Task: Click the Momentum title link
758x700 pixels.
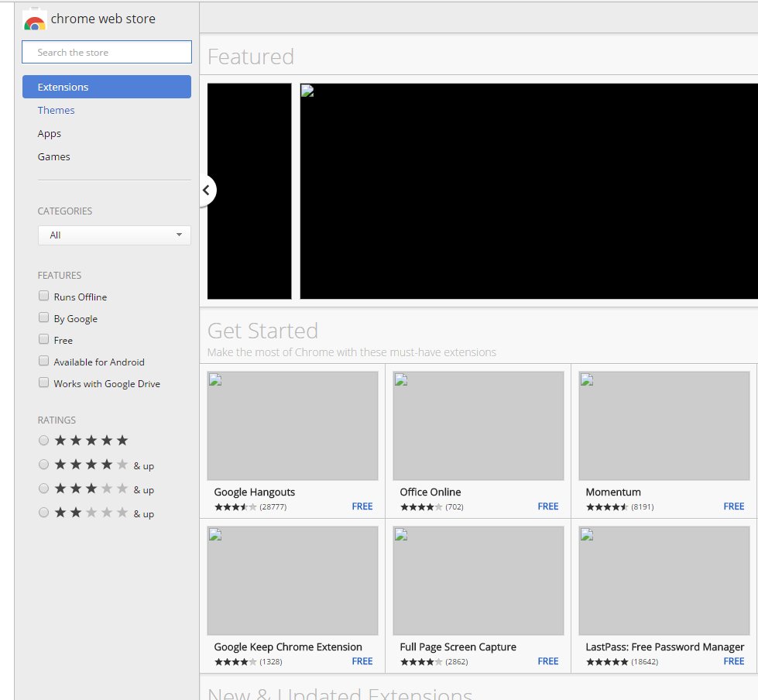Action: (613, 492)
